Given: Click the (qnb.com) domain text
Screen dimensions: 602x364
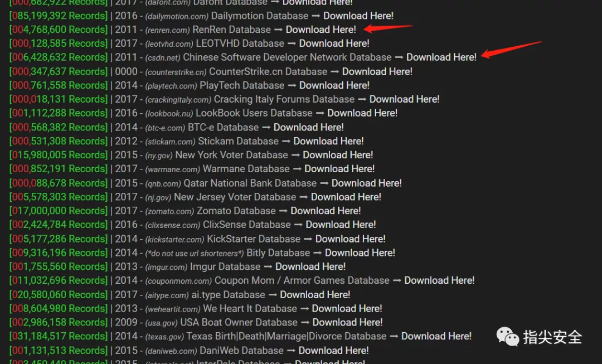Looking at the screenshot, I should (x=163, y=183).
